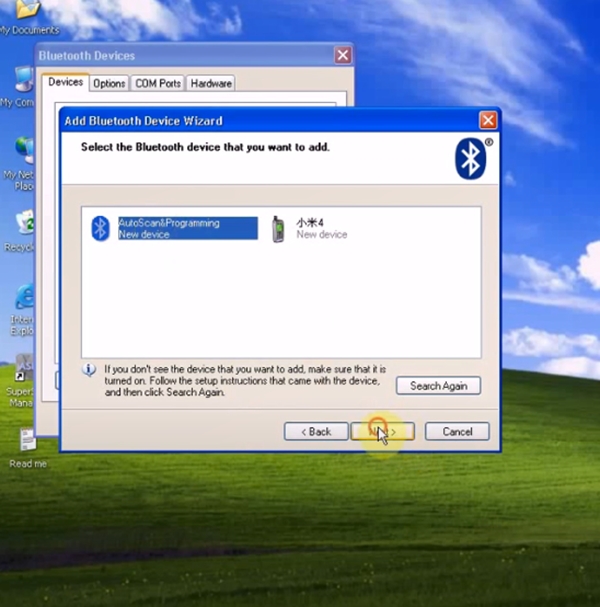This screenshot has height=607, width=600.
Task: Close the Add Bluetooth Device Wizard window
Action: (x=488, y=120)
